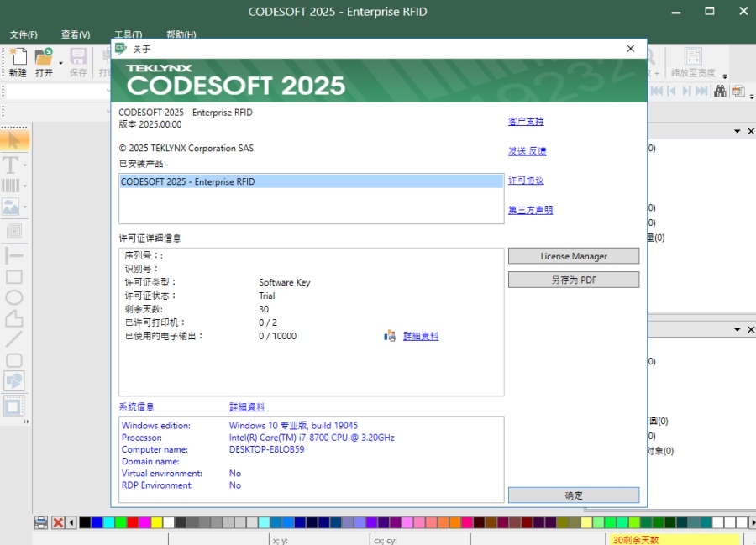Image resolution: width=756 pixels, height=545 pixels.
Task: Open the dropdown arrow beside 打开
Action: pyautogui.click(x=60, y=63)
